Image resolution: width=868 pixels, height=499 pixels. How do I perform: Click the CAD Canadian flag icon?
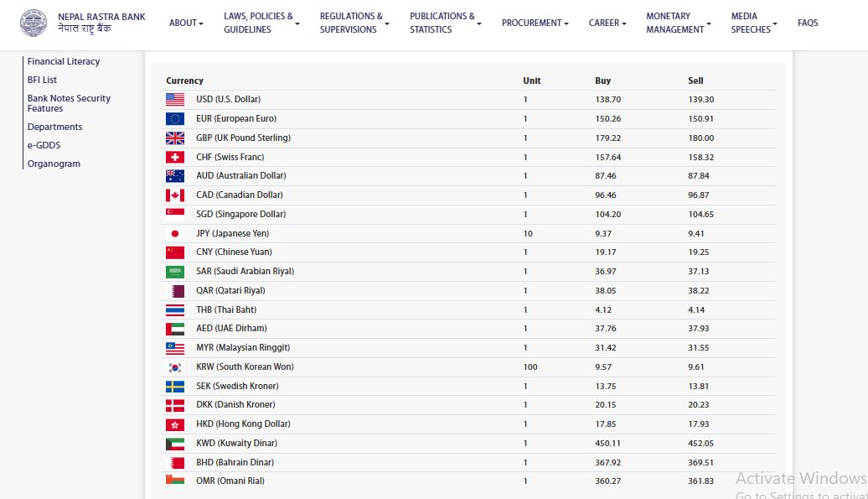pyautogui.click(x=175, y=195)
